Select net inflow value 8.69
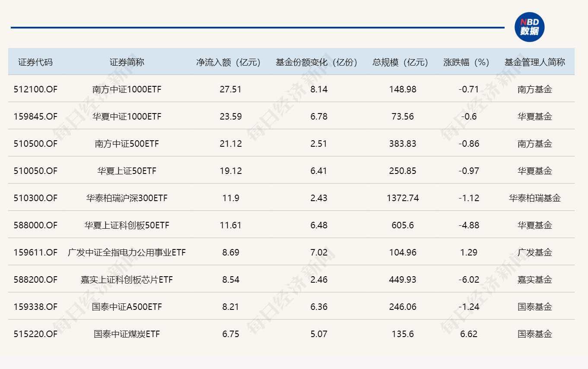 pyautogui.click(x=230, y=252)
